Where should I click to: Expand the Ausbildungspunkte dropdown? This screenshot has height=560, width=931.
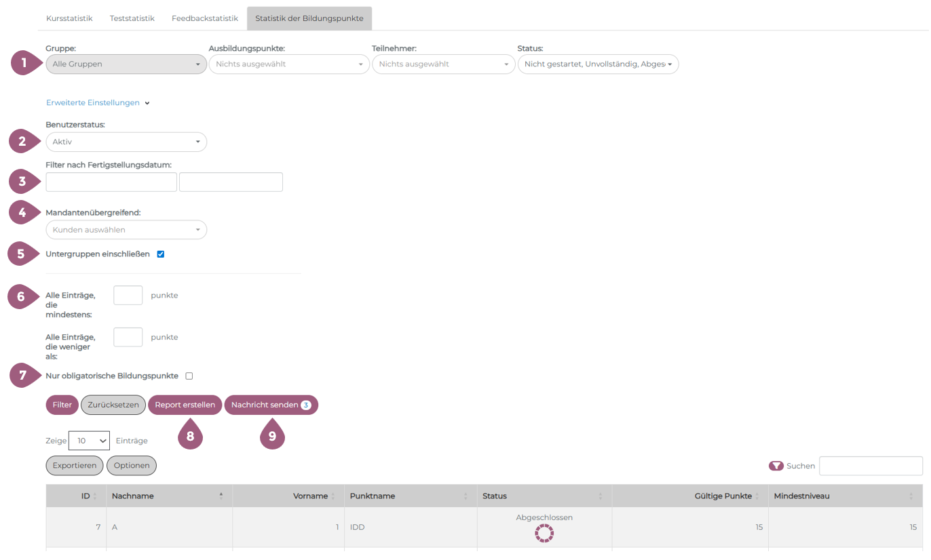(x=289, y=64)
